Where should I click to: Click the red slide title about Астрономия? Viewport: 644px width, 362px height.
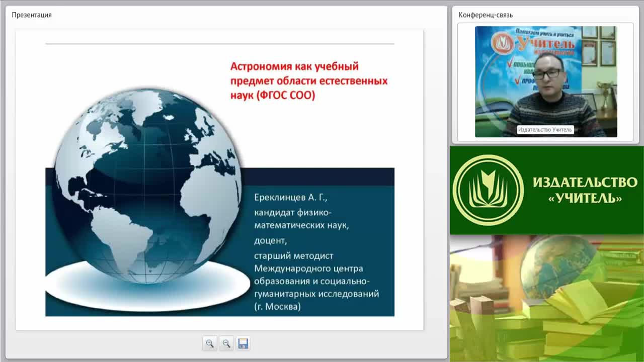(x=309, y=80)
